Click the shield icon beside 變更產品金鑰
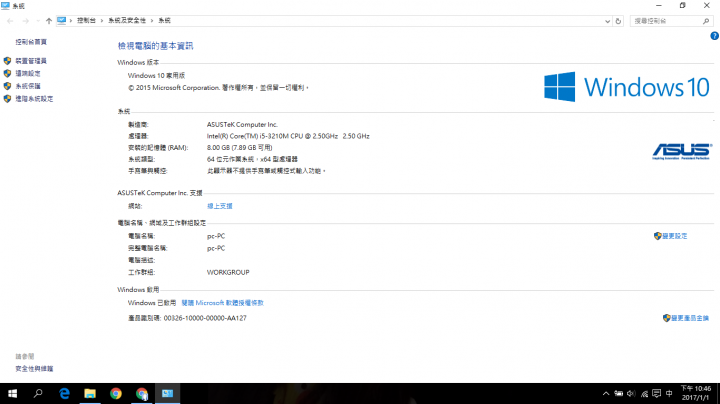Image resolution: width=720 pixels, height=404 pixels. pos(666,318)
